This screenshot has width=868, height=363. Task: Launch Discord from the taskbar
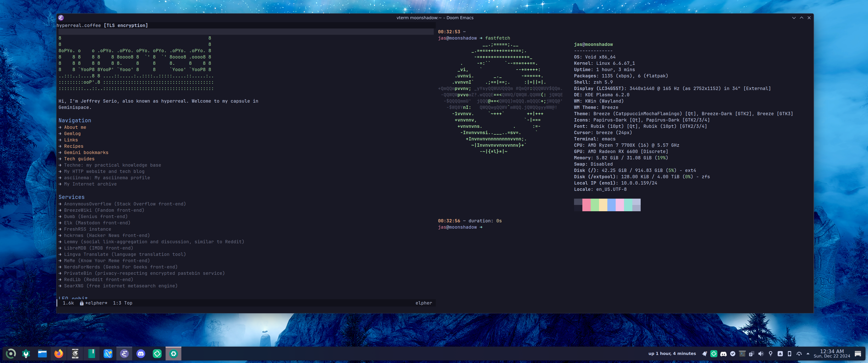[x=141, y=354]
